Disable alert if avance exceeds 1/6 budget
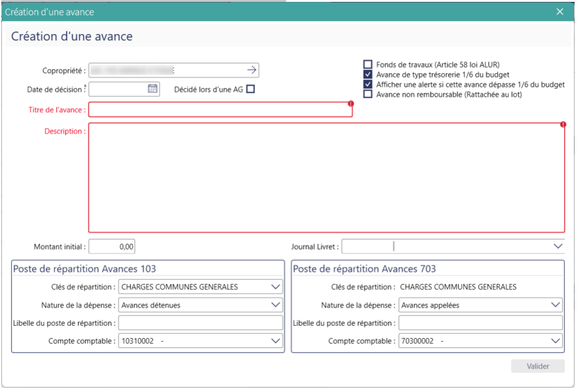Image resolution: width=579 pixels, height=392 pixels. point(368,84)
